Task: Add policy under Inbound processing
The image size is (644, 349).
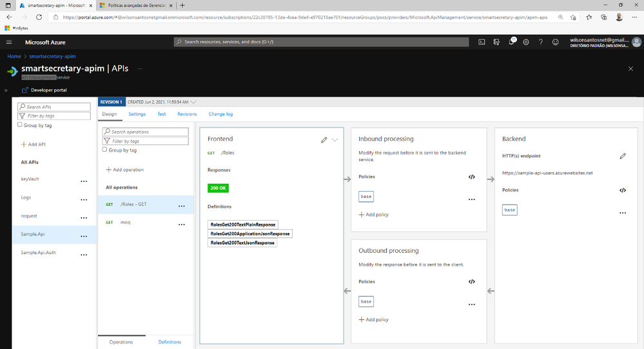Action: click(x=373, y=215)
